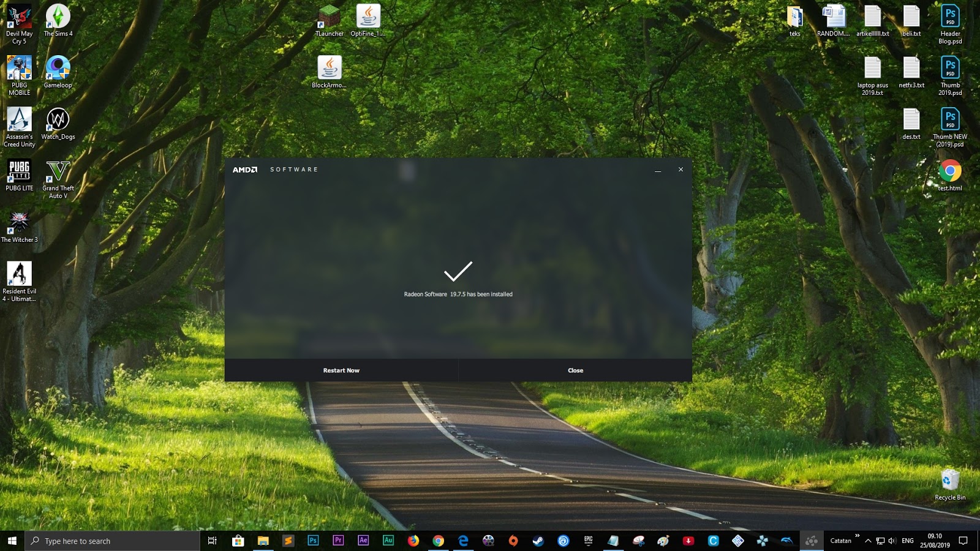Open Task View on taskbar
Image resolution: width=980 pixels, height=551 pixels.
213,541
